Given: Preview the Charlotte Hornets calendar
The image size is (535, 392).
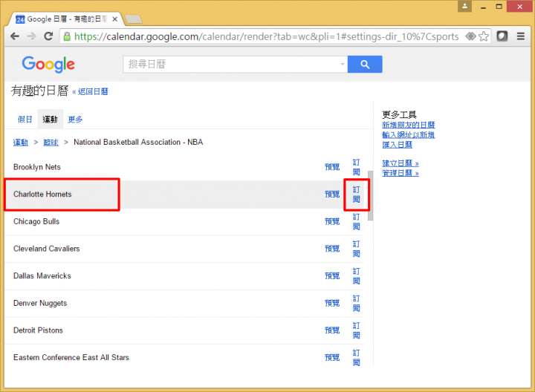Looking at the screenshot, I should click(332, 195).
